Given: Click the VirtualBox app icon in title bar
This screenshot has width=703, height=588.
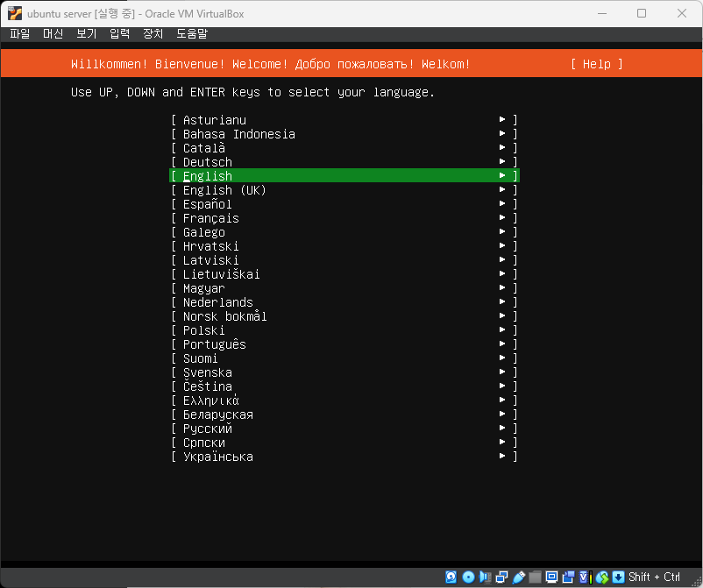Looking at the screenshot, I should (14, 13).
